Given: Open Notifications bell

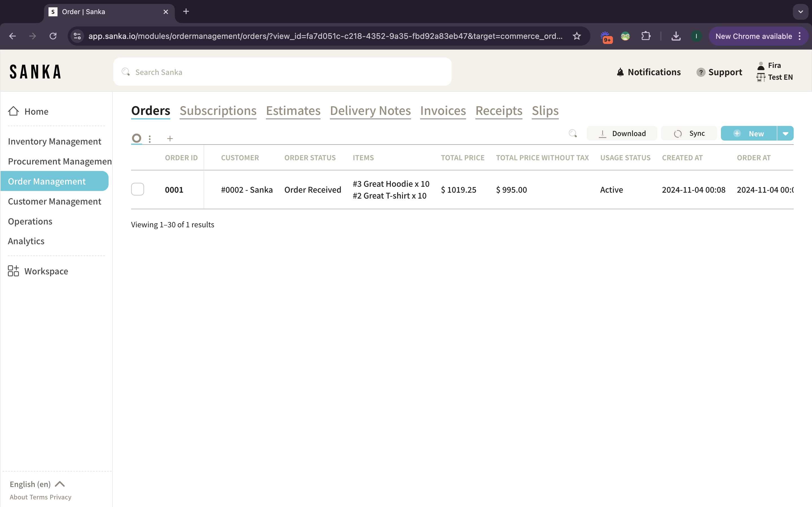Looking at the screenshot, I should pyautogui.click(x=620, y=72).
